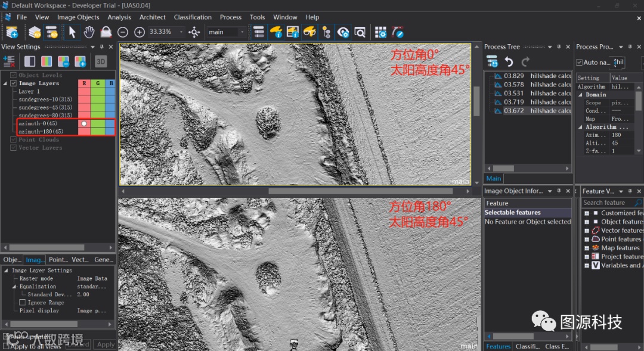Select the single grayscale layer mode icon

[30, 61]
